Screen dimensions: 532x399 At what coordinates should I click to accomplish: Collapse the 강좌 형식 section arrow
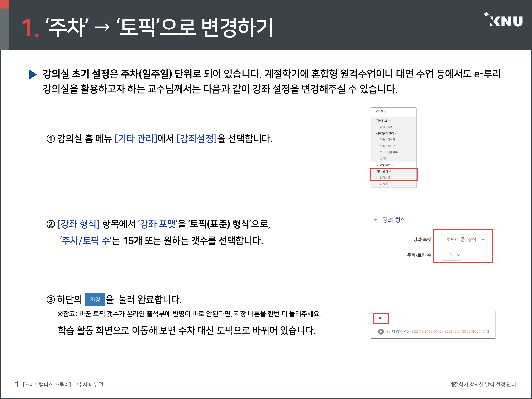click(x=375, y=220)
